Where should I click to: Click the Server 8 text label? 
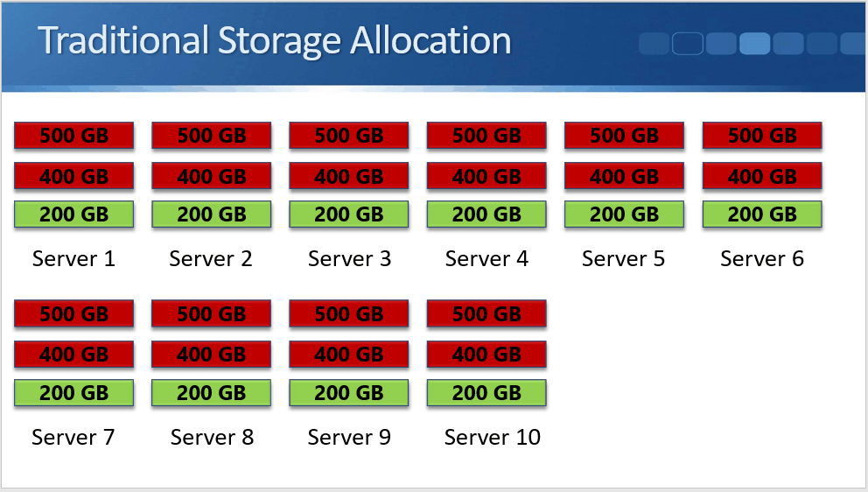point(212,437)
